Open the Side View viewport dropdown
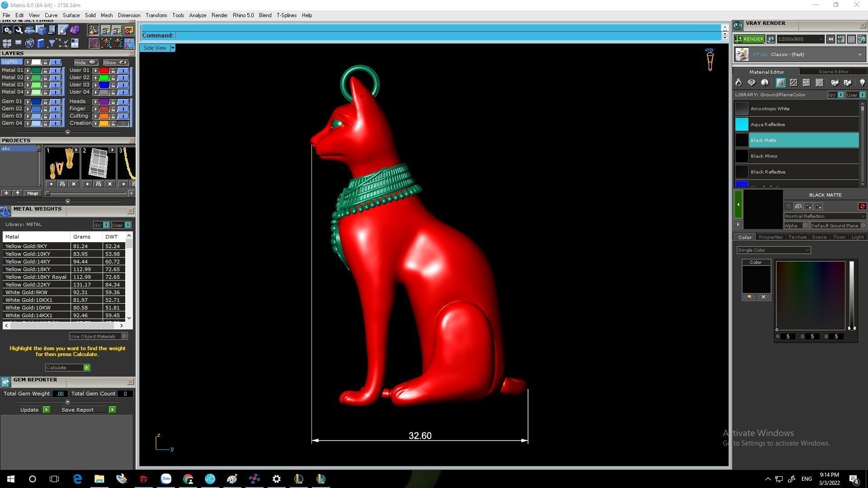The height and width of the screenshot is (488, 868). pyautogui.click(x=173, y=48)
